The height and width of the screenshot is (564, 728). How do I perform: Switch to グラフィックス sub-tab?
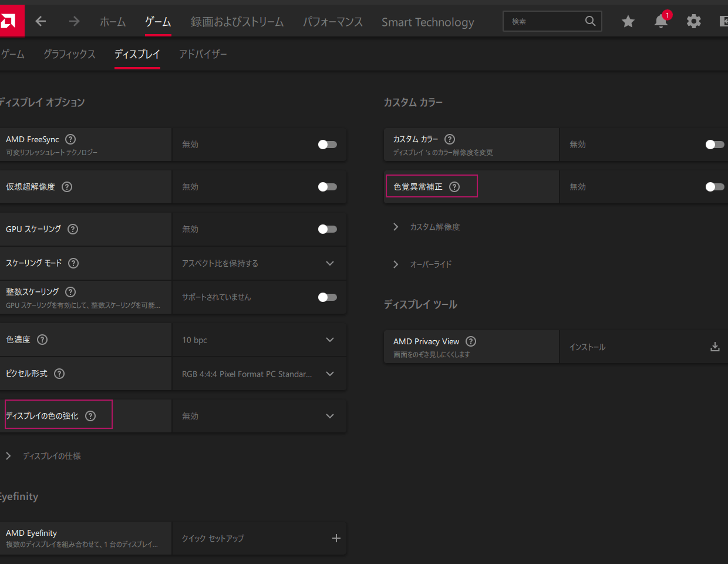(69, 54)
